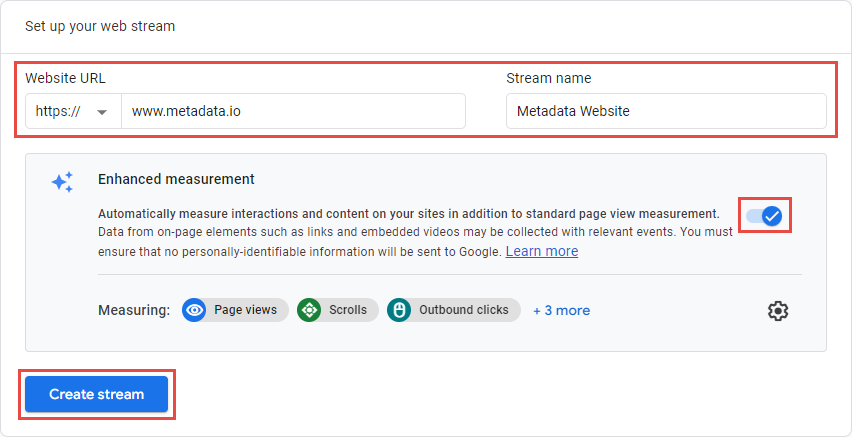Toggle the Enhanced measurement switch off
Image resolution: width=852 pixels, height=437 pixels.
tap(766, 215)
